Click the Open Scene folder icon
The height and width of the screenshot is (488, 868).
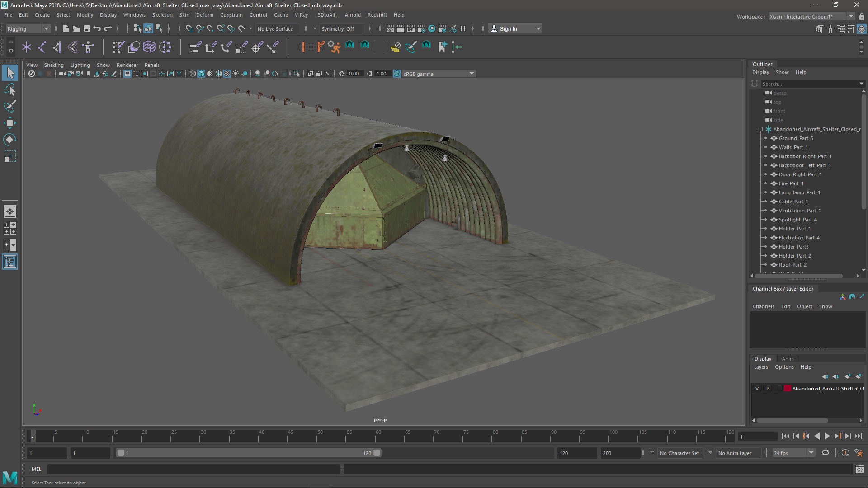click(76, 28)
